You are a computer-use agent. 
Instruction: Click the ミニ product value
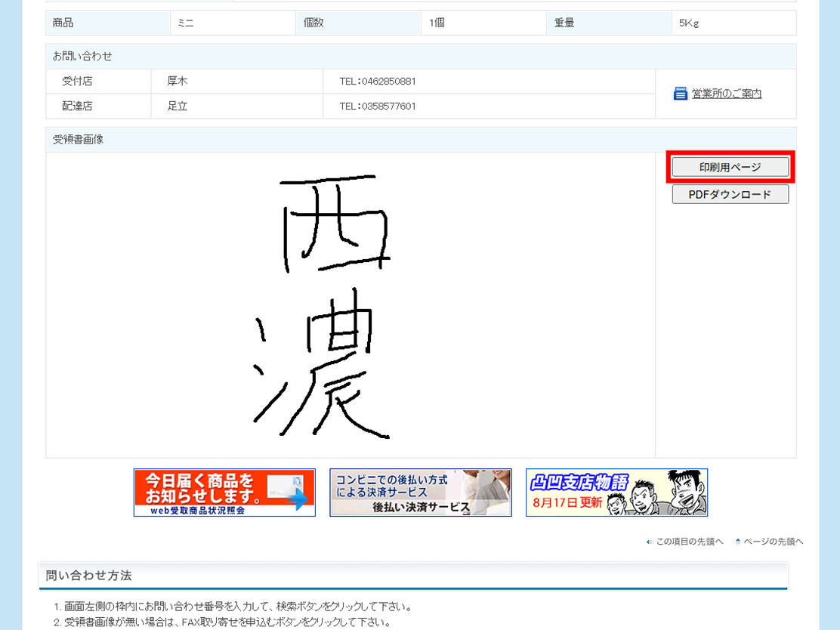coord(185,23)
